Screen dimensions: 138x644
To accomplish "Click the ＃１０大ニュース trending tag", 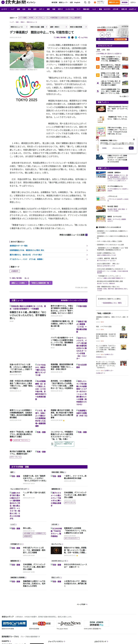I will click(42, 18).
